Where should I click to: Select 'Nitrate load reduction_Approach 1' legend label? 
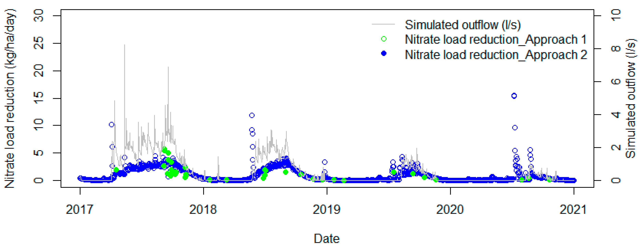pyautogui.click(x=496, y=39)
